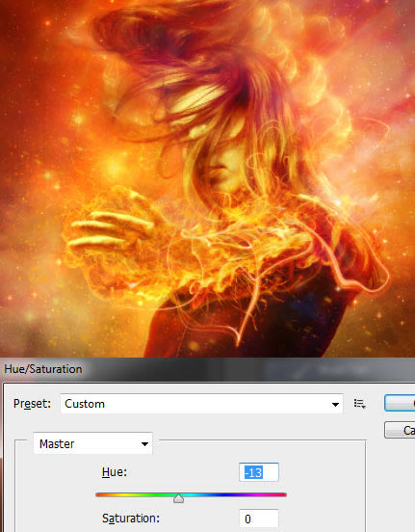
Task: Click the Hue value field showing -13
Action: click(259, 472)
